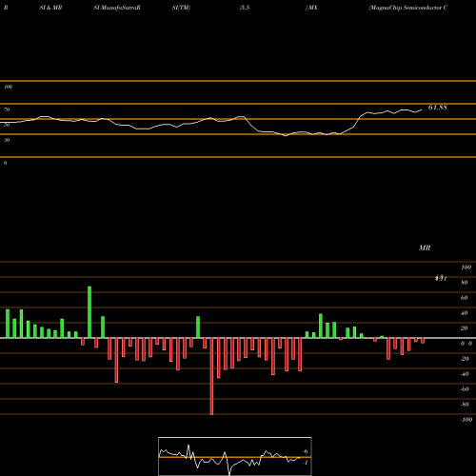Click the 'MR' panel label
The image size is (476, 476).
point(425,248)
